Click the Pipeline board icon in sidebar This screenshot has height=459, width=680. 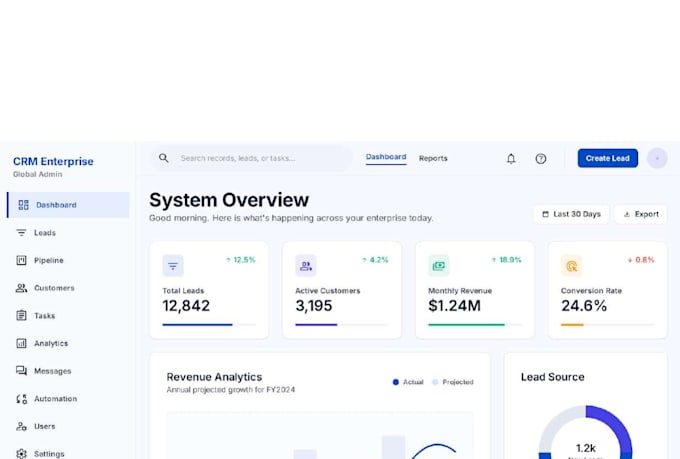(x=21, y=260)
